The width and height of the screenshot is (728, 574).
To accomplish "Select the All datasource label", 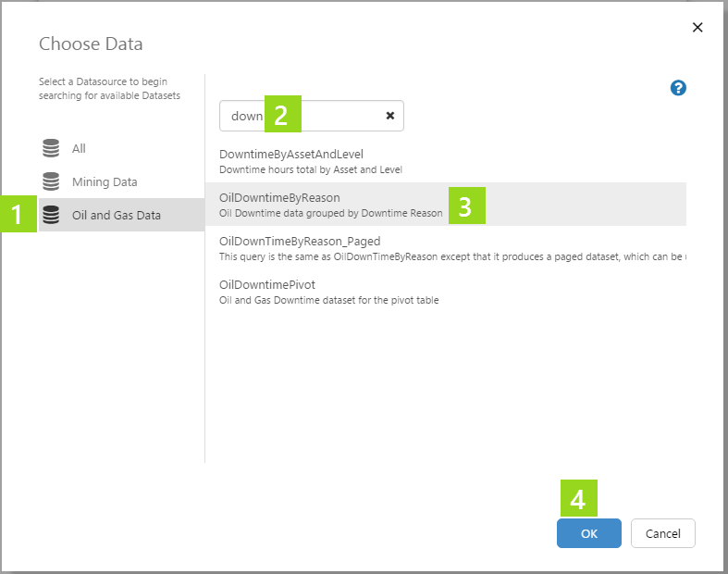I will pyautogui.click(x=79, y=148).
